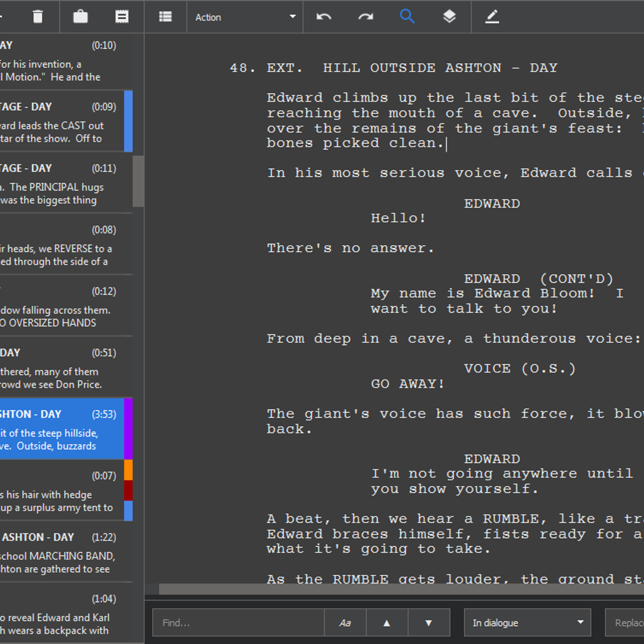Open the layers icon in toolbar
The width and height of the screenshot is (644, 644).
coord(449,17)
